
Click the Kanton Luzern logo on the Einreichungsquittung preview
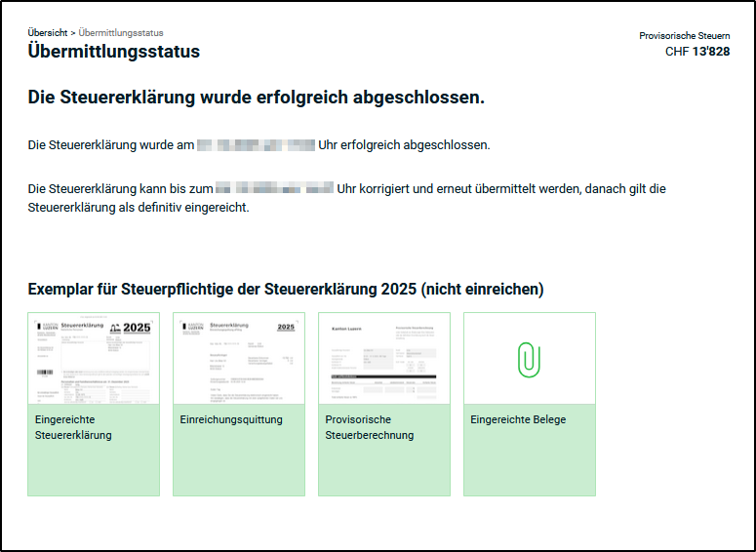[192, 328]
